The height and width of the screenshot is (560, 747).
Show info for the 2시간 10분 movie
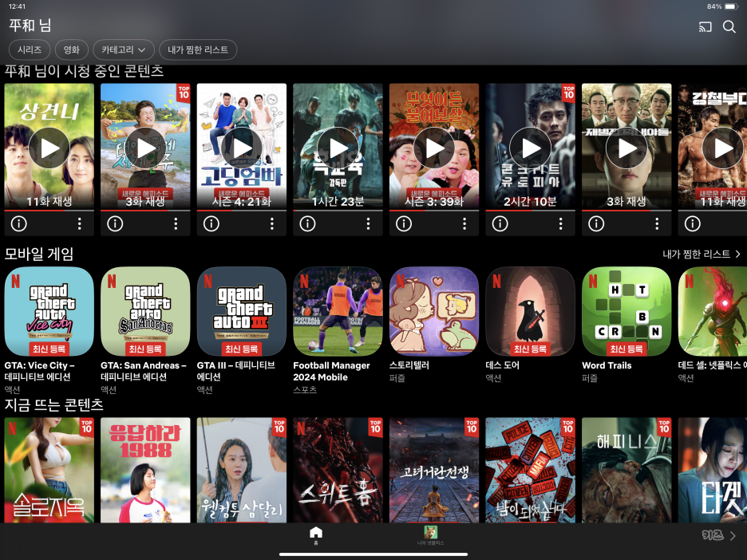500,224
